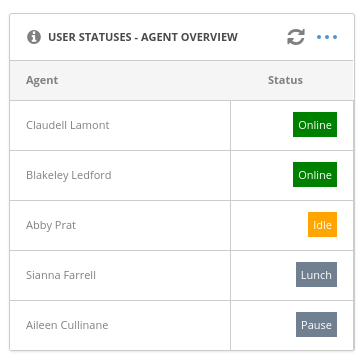Viewport: 363px width, 364px height.
Task: Select agent Abby Prat
Action: pyautogui.click(x=51, y=225)
